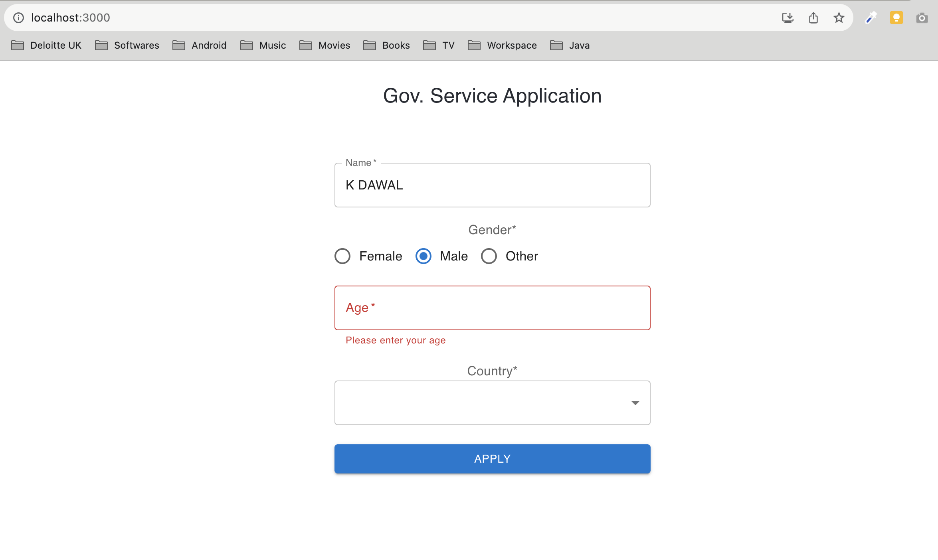
Task: Click the site info icon in address bar
Action: point(18,18)
